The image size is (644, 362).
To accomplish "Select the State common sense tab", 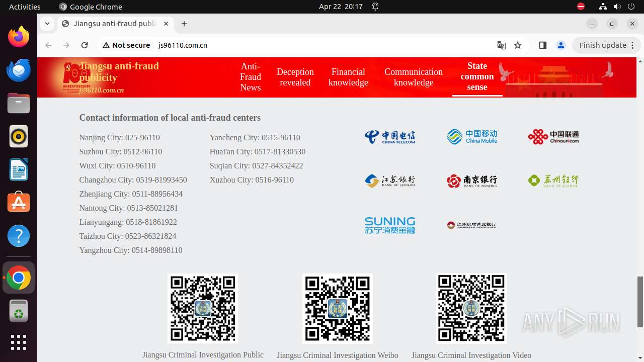I will coord(477,77).
